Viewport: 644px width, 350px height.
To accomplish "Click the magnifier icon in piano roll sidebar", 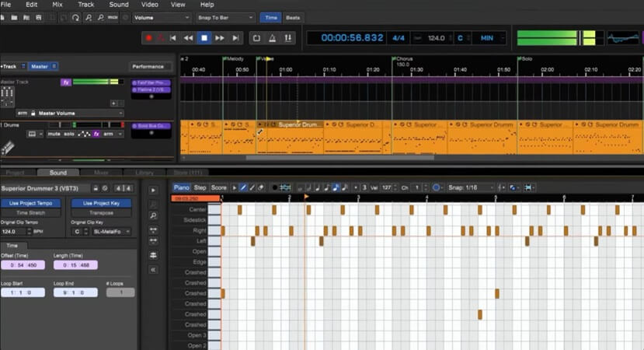I will [x=153, y=215].
